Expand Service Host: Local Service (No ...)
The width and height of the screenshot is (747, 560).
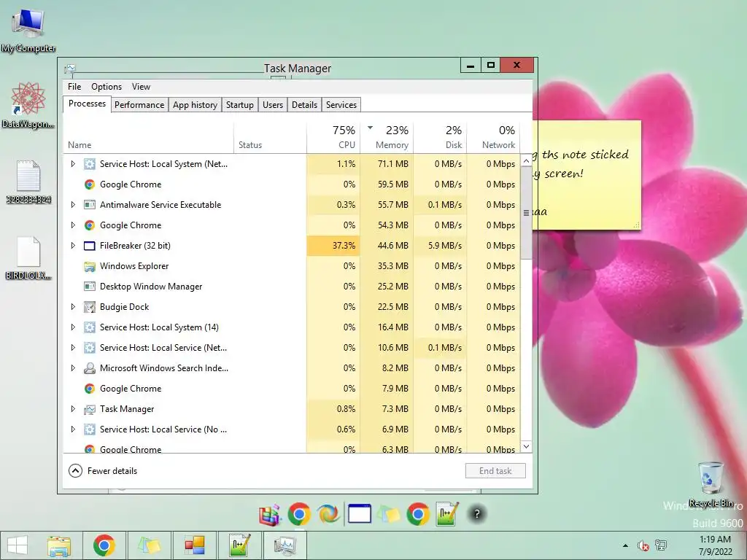[73, 429]
